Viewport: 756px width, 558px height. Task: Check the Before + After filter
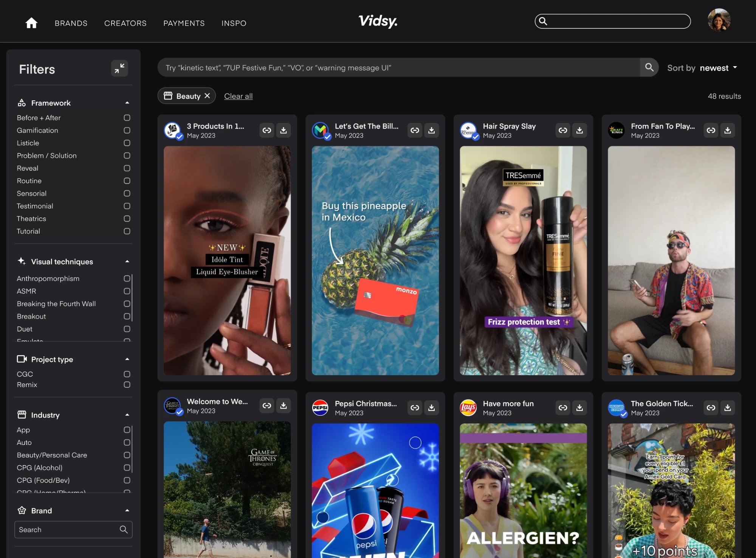click(127, 118)
